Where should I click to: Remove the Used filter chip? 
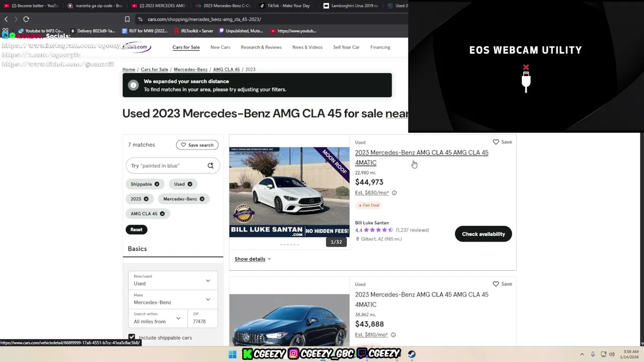(190, 184)
